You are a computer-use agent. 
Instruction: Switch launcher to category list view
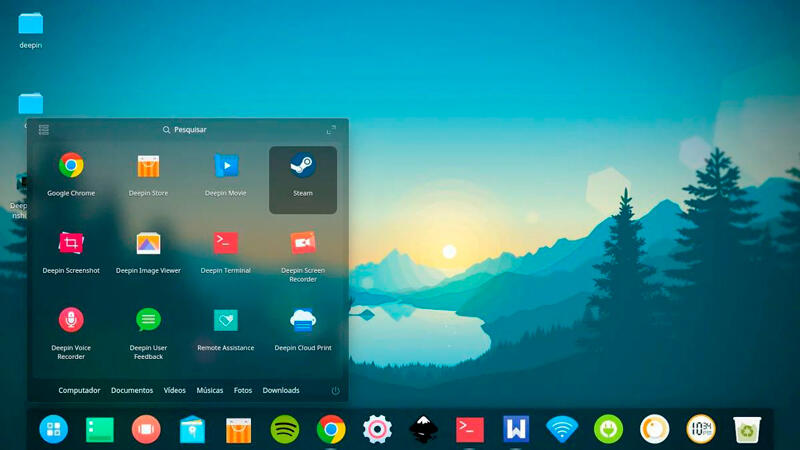[44, 130]
